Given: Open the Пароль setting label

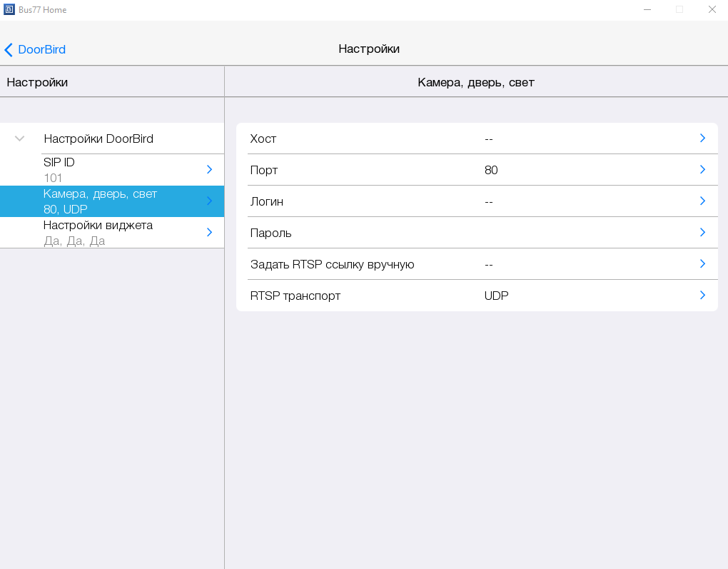Looking at the screenshot, I should click(271, 233).
